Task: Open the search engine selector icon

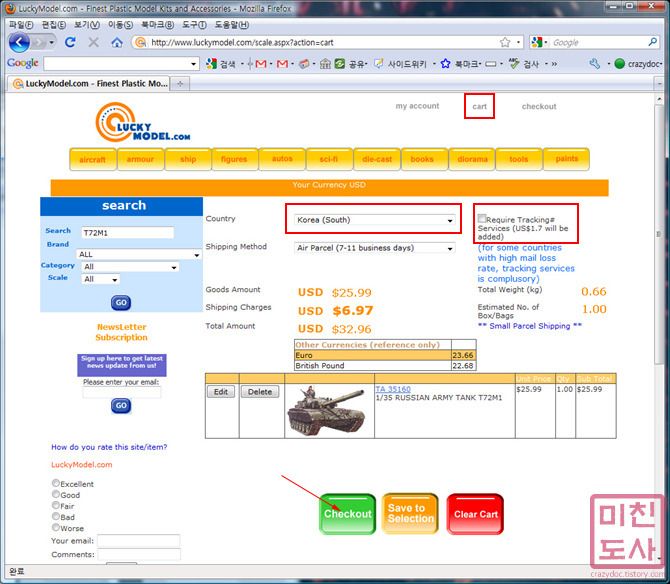Action: (x=537, y=42)
